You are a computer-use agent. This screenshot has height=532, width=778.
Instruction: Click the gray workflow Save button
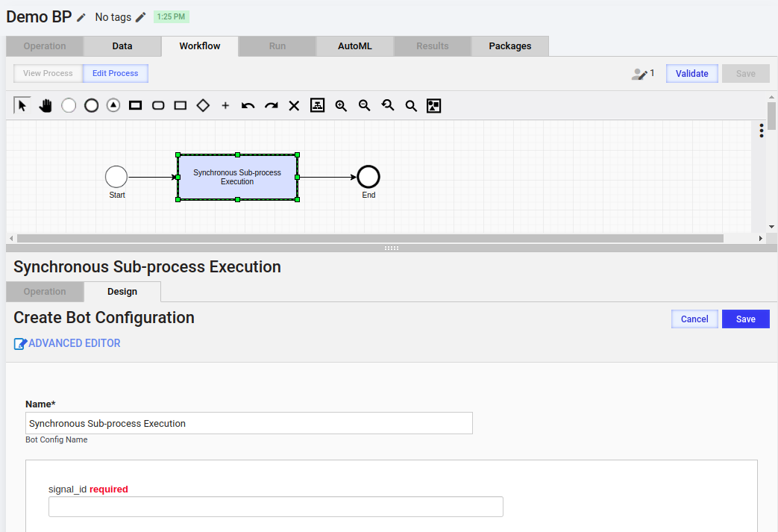[x=746, y=73]
